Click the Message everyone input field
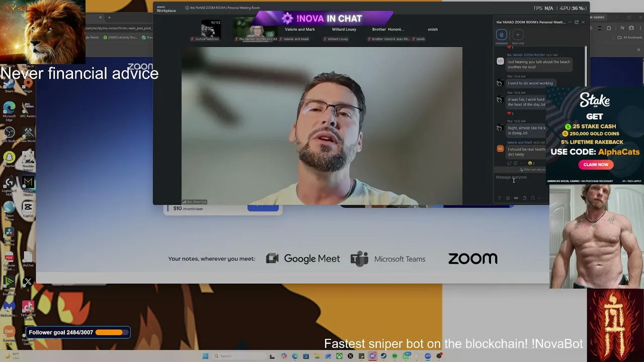This screenshot has width=644, height=362. click(x=520, y=177)
